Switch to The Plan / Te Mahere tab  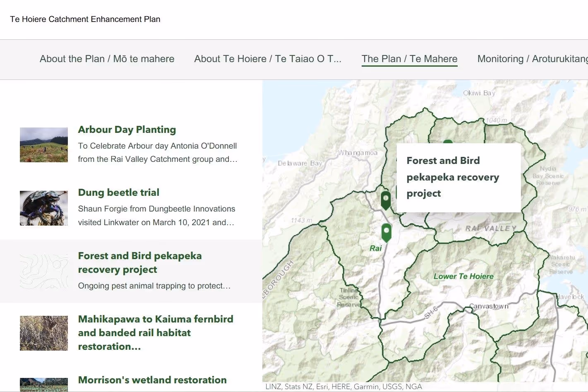click(x=409, y=59)
